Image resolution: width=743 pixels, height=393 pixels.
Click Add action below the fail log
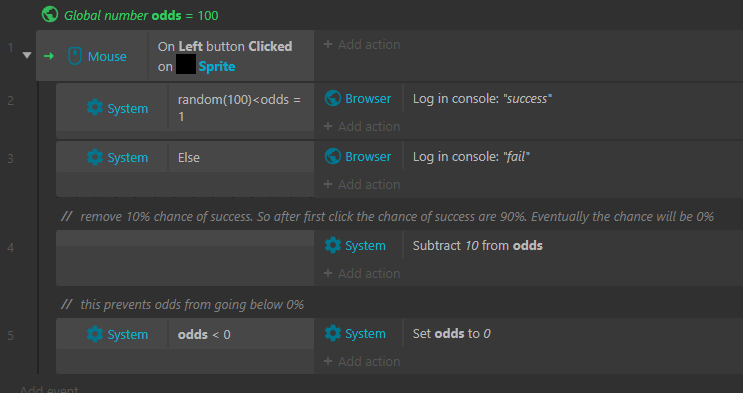[362, 184]
